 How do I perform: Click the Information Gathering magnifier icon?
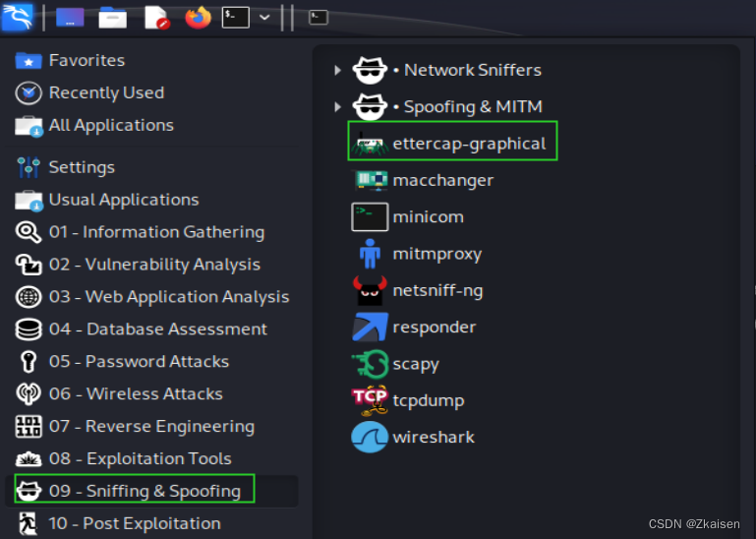[29, 232]
